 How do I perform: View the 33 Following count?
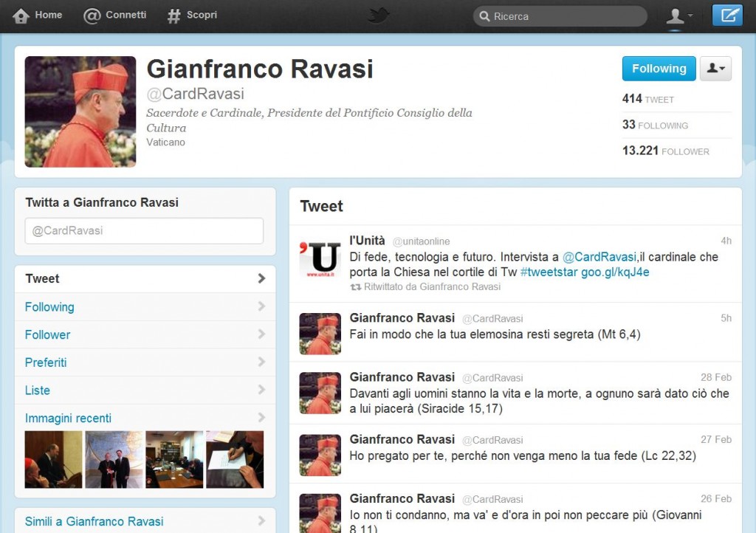tap(656, 125)
